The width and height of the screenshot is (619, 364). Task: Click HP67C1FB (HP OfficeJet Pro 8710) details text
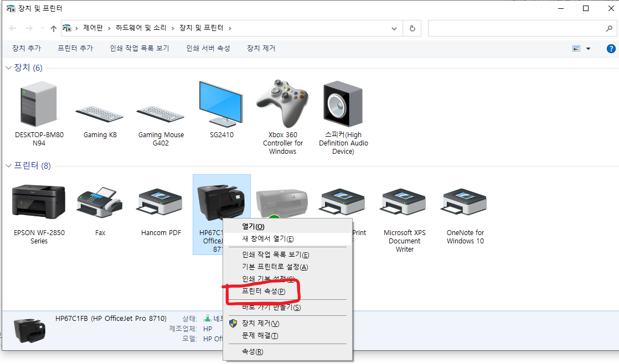coord(111,318)
